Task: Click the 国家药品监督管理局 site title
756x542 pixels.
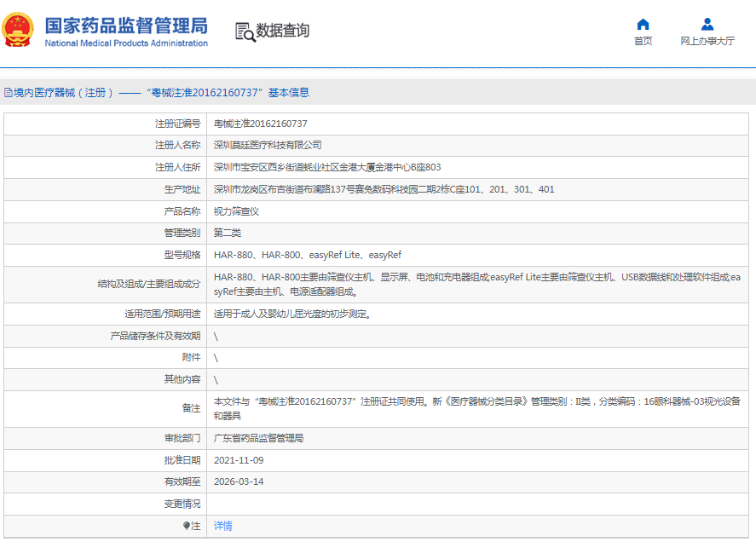Action: [x=125, y=24]
